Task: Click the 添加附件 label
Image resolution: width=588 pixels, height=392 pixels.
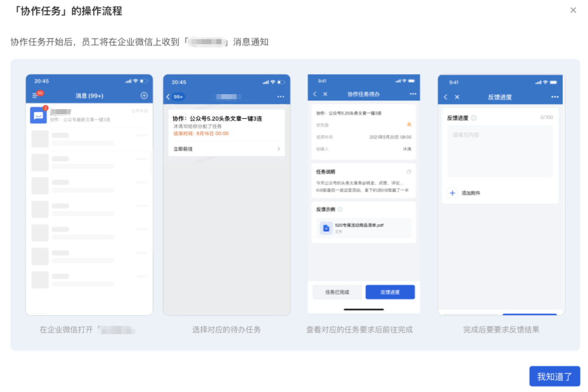Action: pos(471,193)
